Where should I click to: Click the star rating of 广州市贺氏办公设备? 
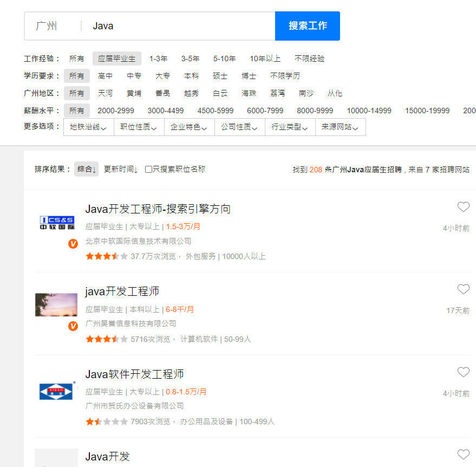107,421
